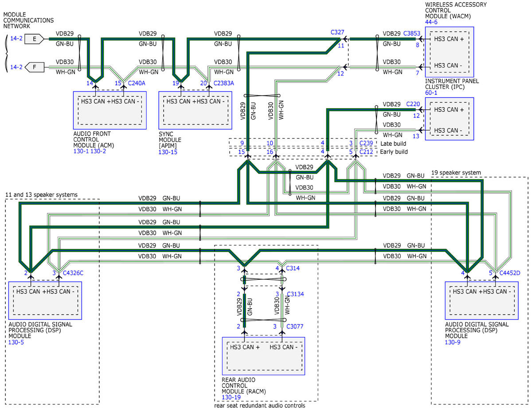Select connector label C4452D

pos(509,273)
